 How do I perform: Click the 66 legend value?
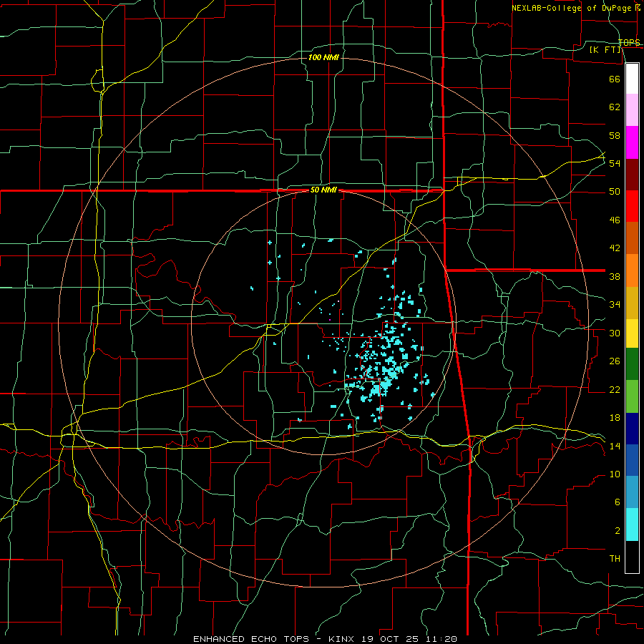coord(615,79)
